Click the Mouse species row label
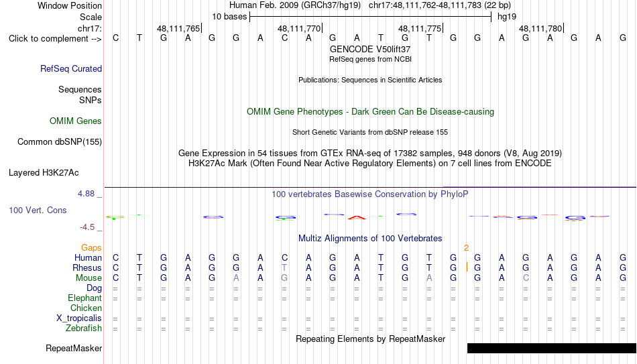Screen dimensions: 637x364 click(x=89, y=278)
